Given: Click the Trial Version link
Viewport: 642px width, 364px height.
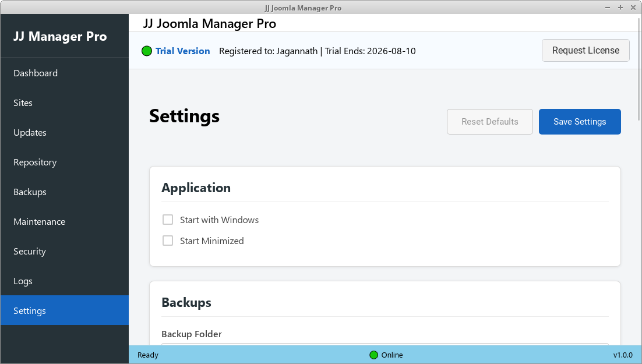Looking at the screenshot, I should point(182,51).
